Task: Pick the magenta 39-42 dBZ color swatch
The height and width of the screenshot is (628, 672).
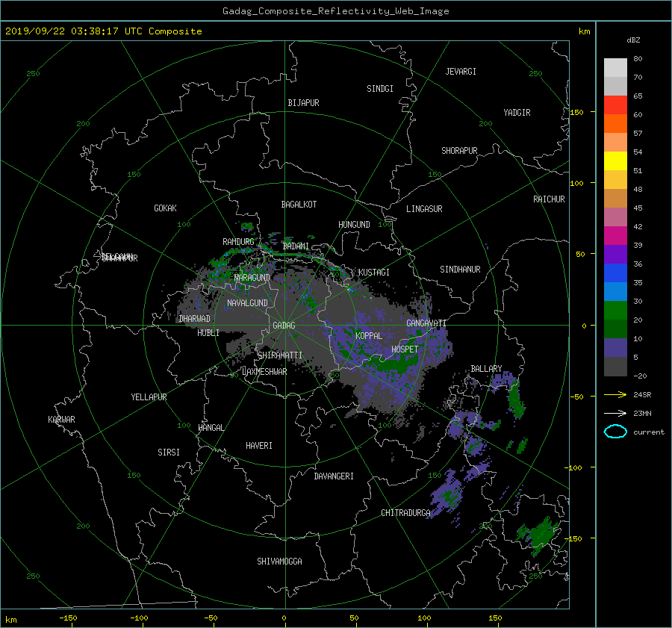Action: tap(615, 236)
